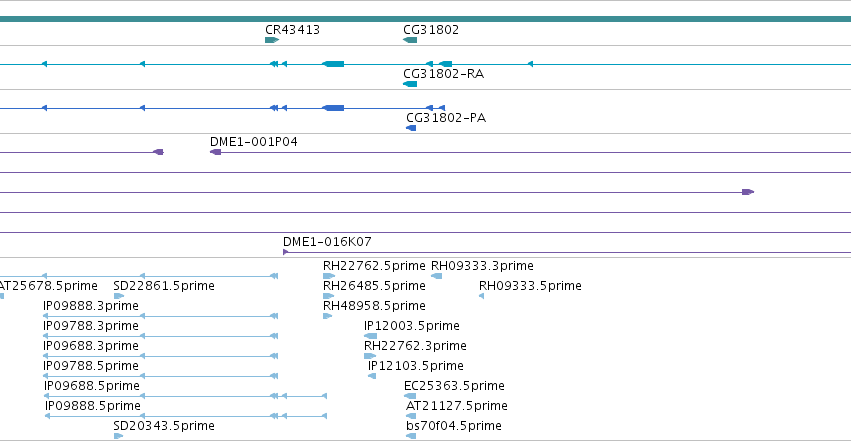851x441 pixels.
Task: Select the CG31802-PA protein label
Action: pyautogui.click(x=446, y=118)
